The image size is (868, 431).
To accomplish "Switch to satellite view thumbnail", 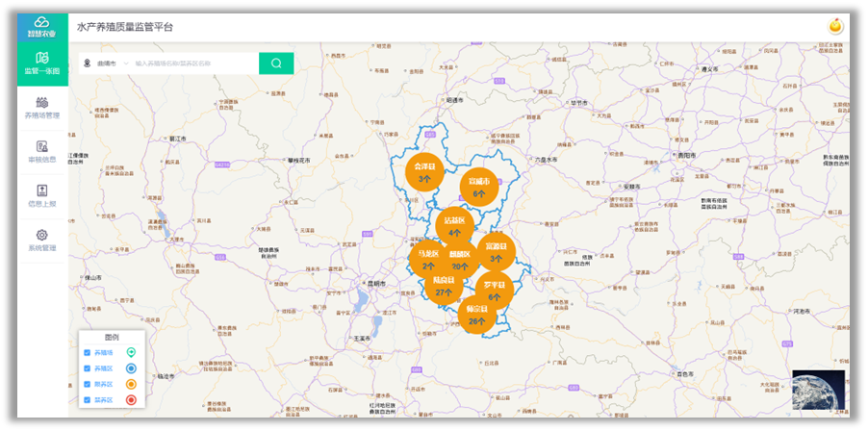I will pos(818,390).
